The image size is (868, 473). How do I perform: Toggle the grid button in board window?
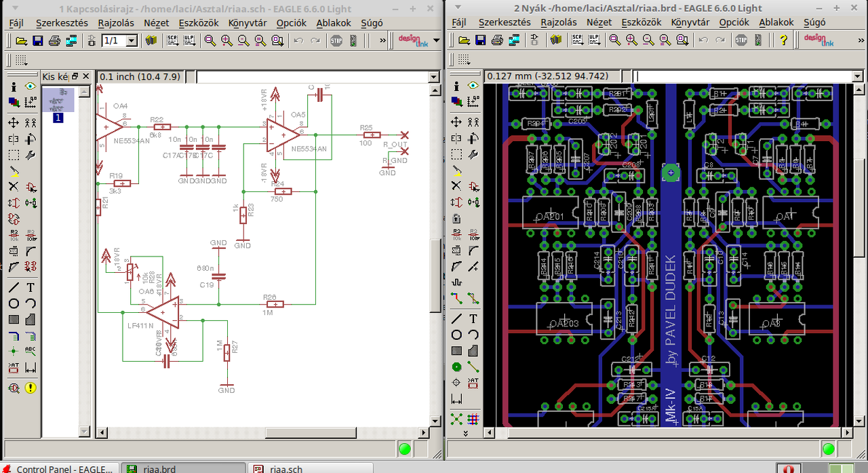pyautogui.click(x=464, y=60)
